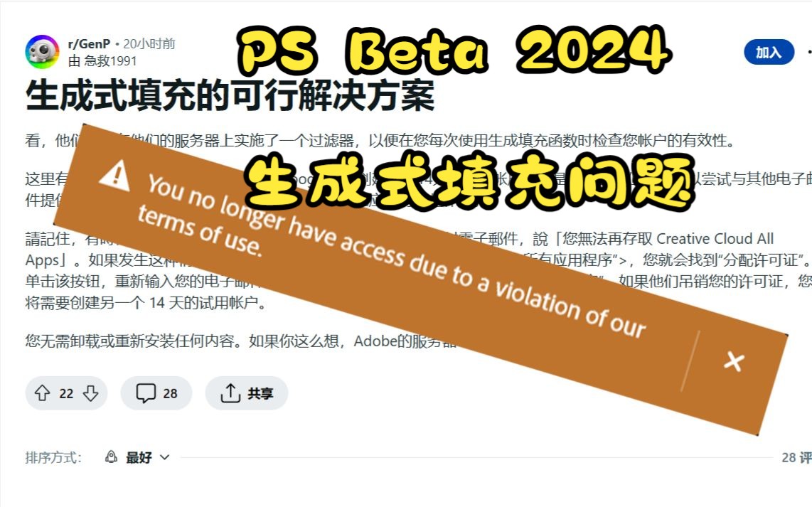Click the warning triangle icon on the banner
812x507 pixels.
(114, 175)
